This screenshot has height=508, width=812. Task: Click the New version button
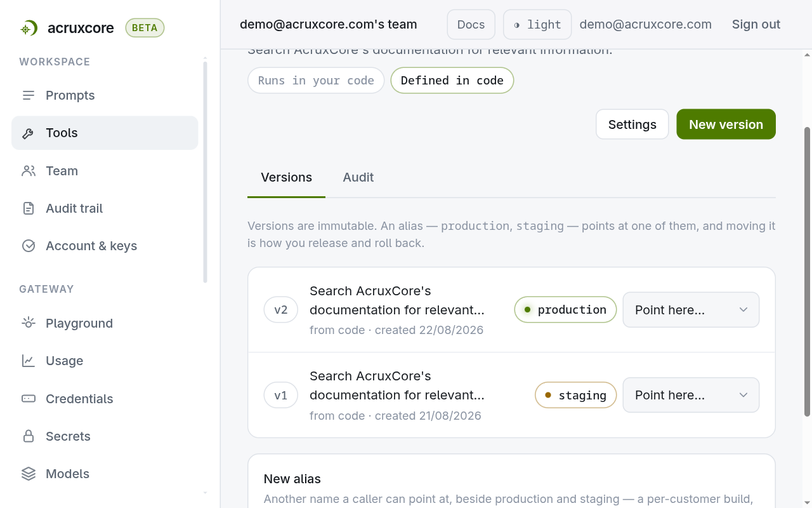[x=726, y=124]
